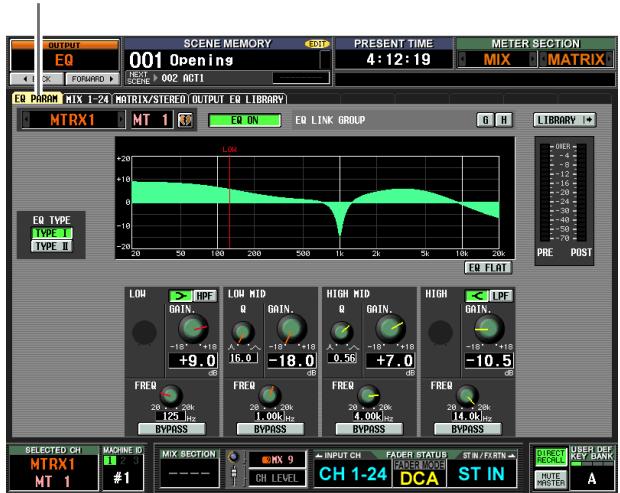Click the HIGH MID Q knob
Screen dimensions: 620x493
pyautogui.click(x=341, y=332)
